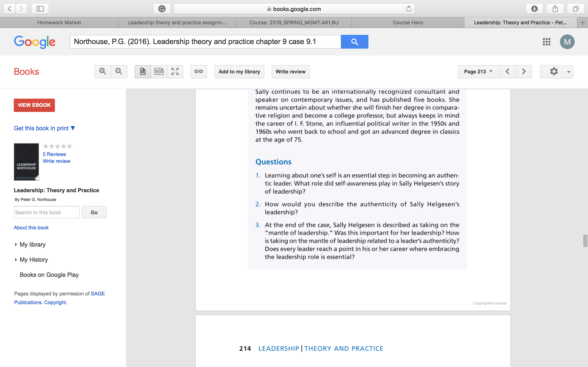Image resolution: width=588 pixels, height=367 pixels.
Task: Click the blue search button
Action: coord(354,42)
